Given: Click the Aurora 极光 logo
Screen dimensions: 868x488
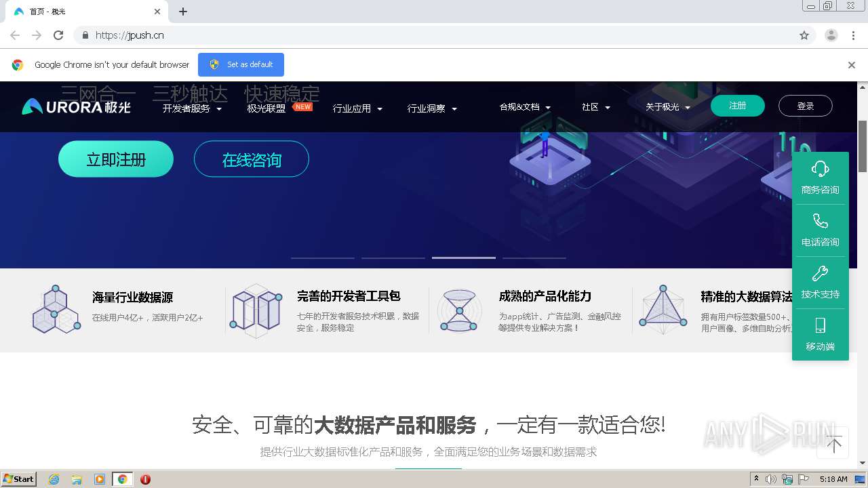Looking at the screenshot, I should tap(76, 106).
